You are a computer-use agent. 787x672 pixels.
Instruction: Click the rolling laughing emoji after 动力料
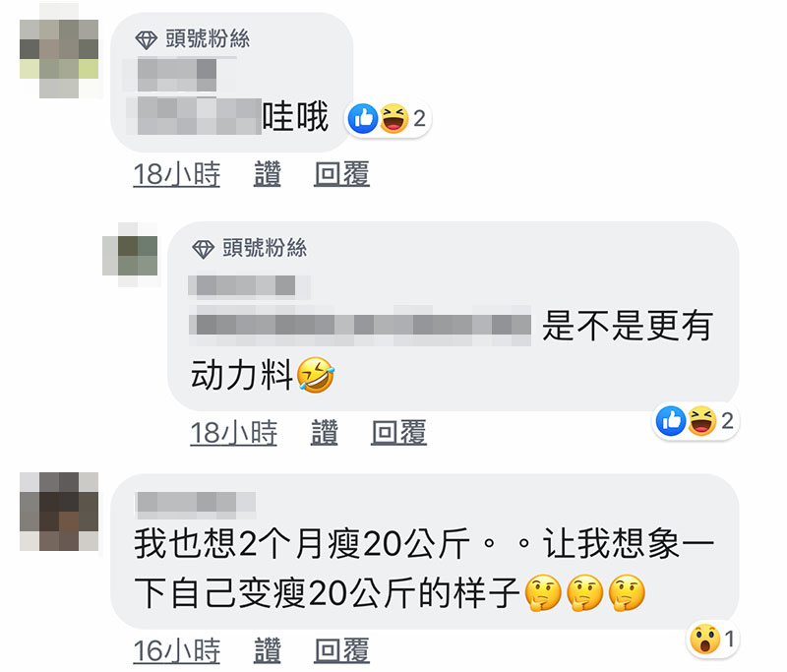316,375
